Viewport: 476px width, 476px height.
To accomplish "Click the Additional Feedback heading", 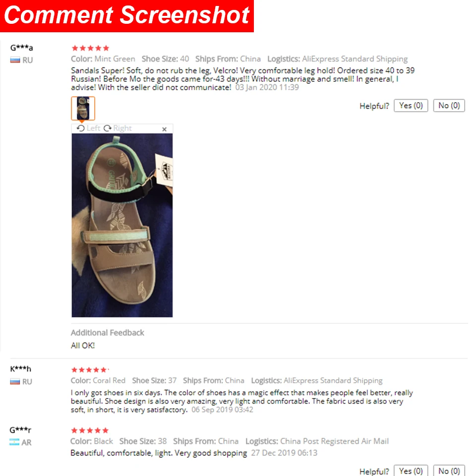I will (x=108, y=333).
